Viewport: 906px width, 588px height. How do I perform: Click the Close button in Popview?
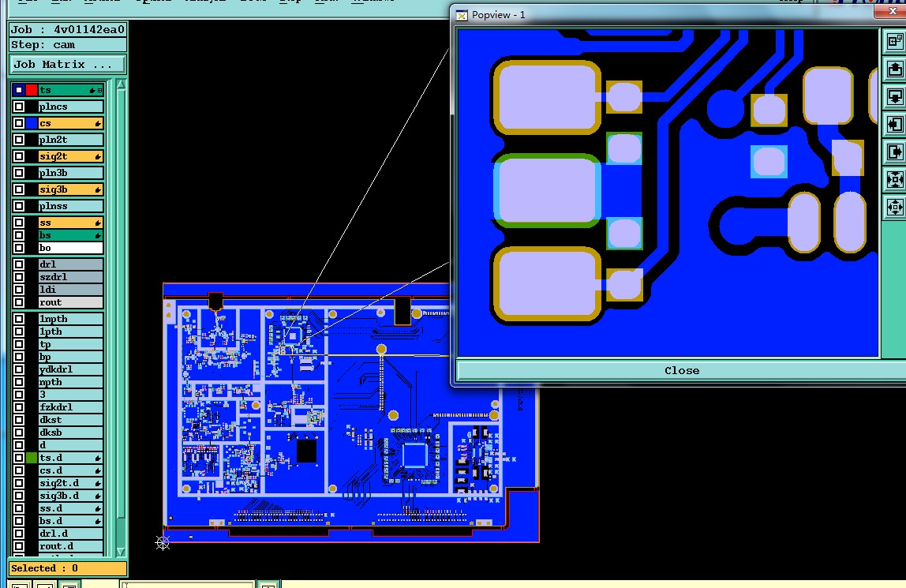point(682,371)
